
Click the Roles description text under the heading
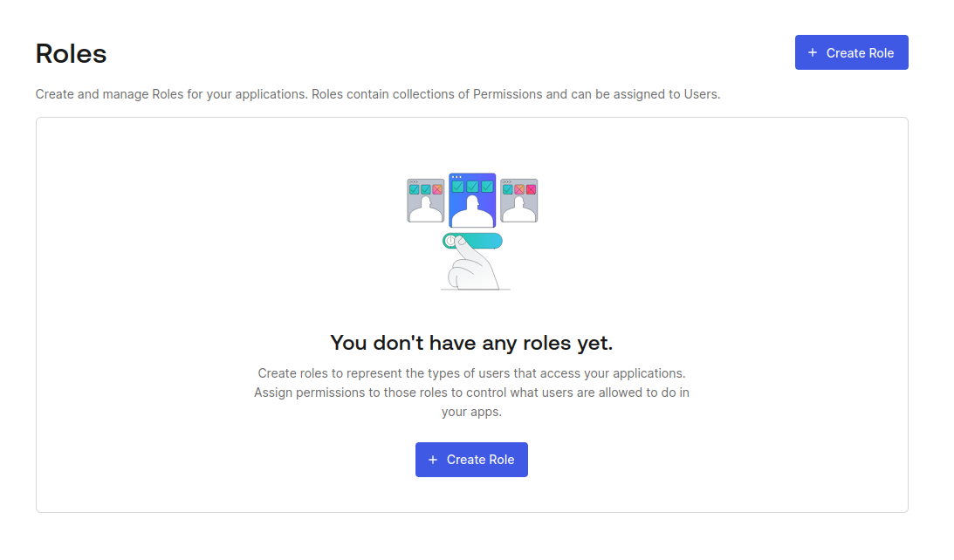378,94
